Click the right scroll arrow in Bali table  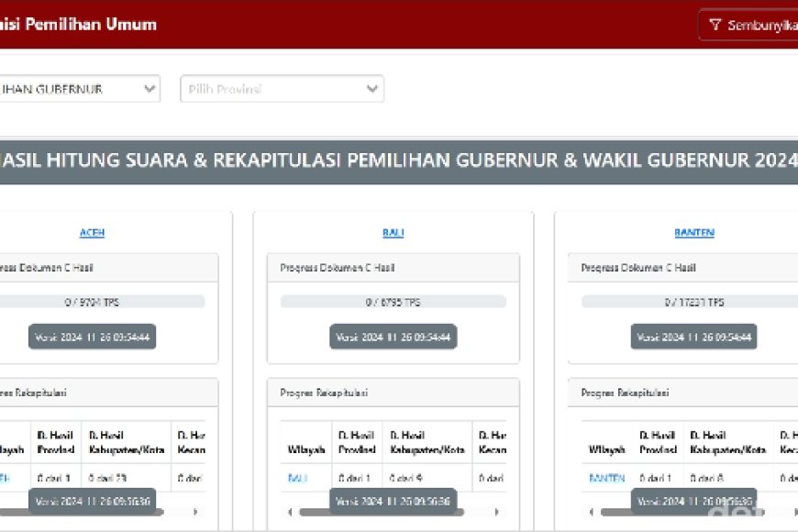(x=497, y=512)
